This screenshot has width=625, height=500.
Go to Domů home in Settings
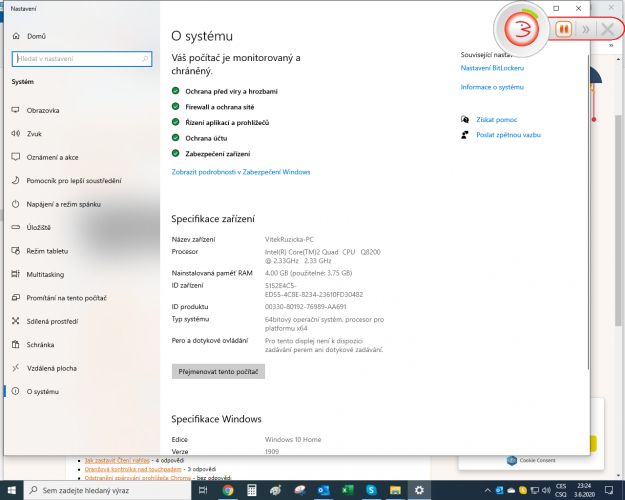(x=29, y=36)
